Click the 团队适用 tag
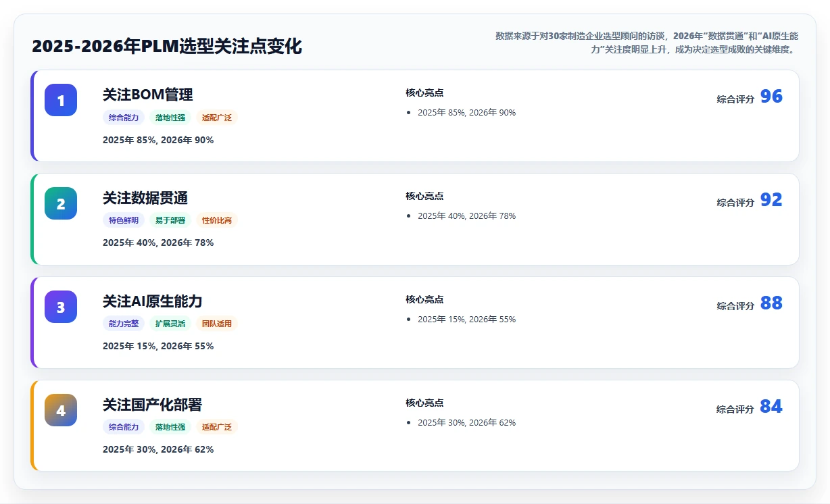Viewport: 830px width, 504px height. coord(217,324)
